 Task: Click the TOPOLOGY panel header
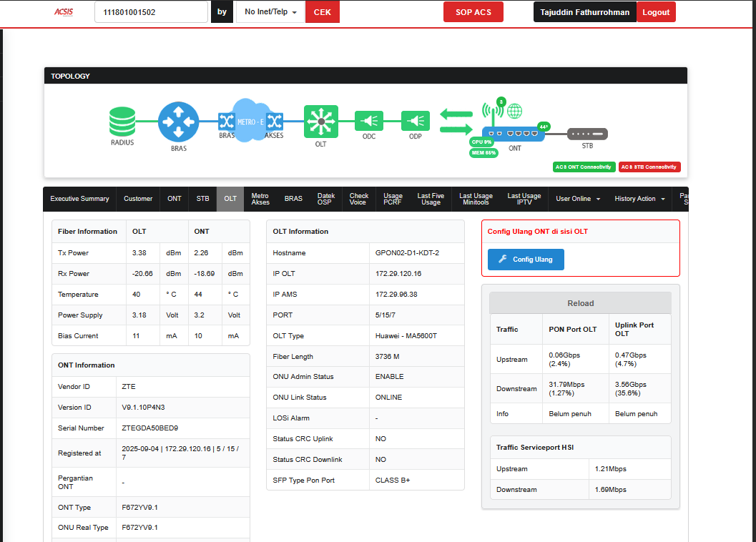pyautogui.click(x=365, y=76)
